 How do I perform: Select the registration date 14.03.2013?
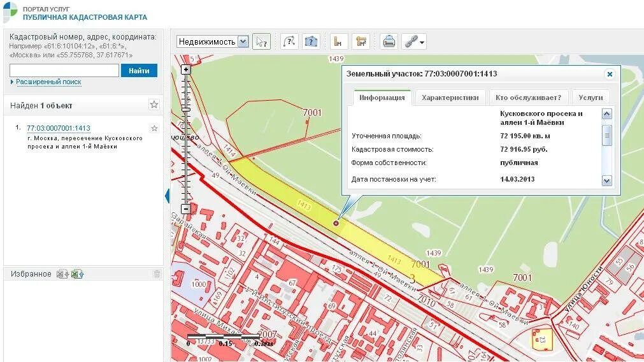click(x=517, y=179)
